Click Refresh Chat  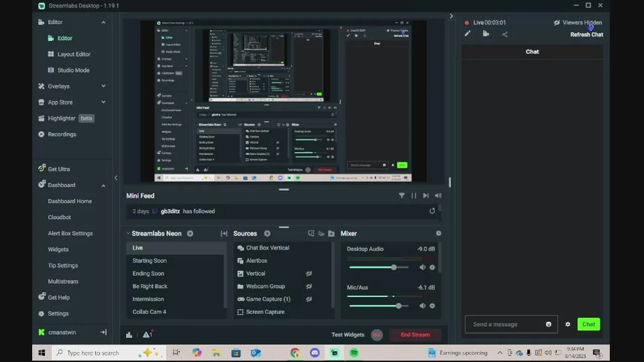click(x=587, y=35)
